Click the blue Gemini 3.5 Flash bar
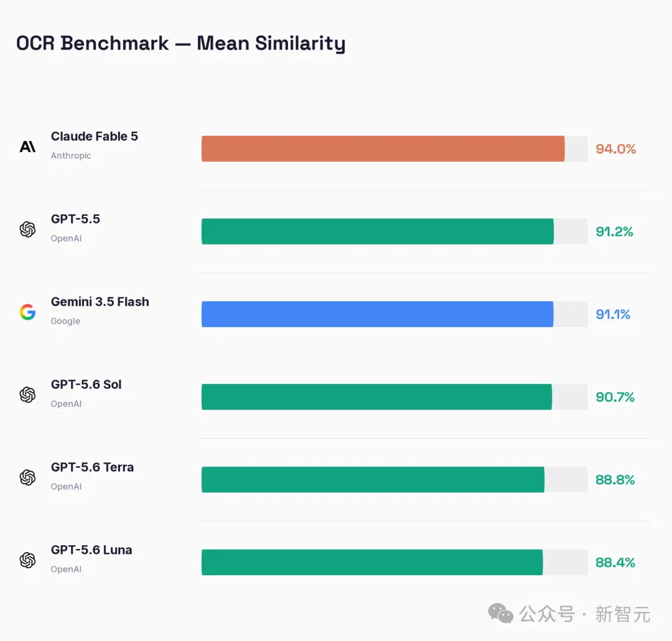 point(377,314)
